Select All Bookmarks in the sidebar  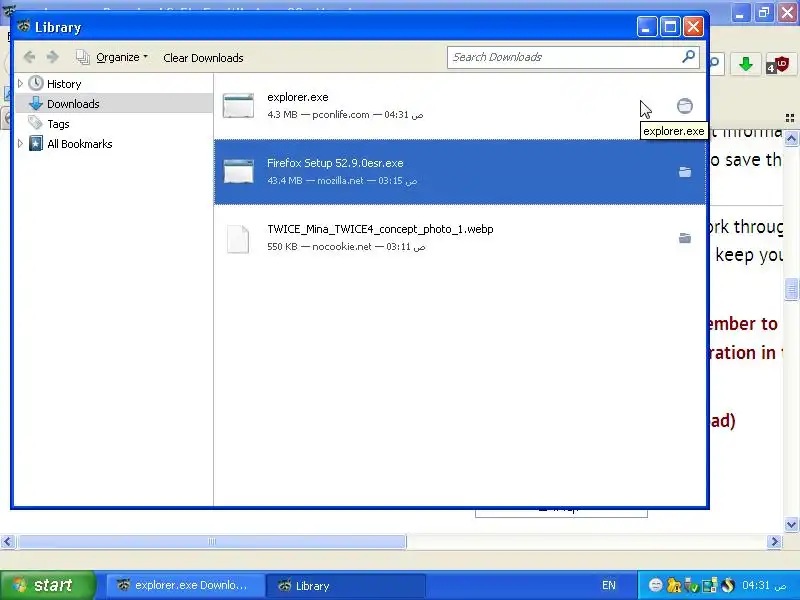click(80, 144)
